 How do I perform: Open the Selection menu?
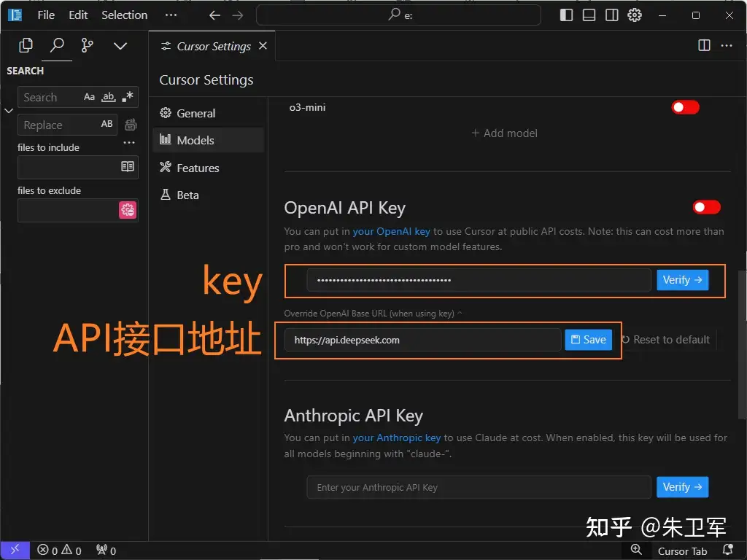coord(124,15)
